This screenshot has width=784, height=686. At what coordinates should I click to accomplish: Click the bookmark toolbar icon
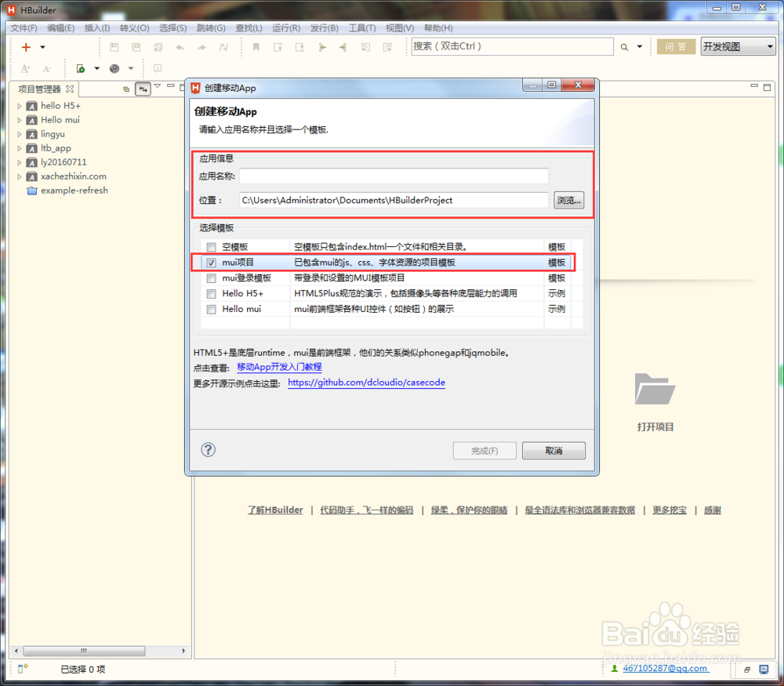click(x=256, y=47)
